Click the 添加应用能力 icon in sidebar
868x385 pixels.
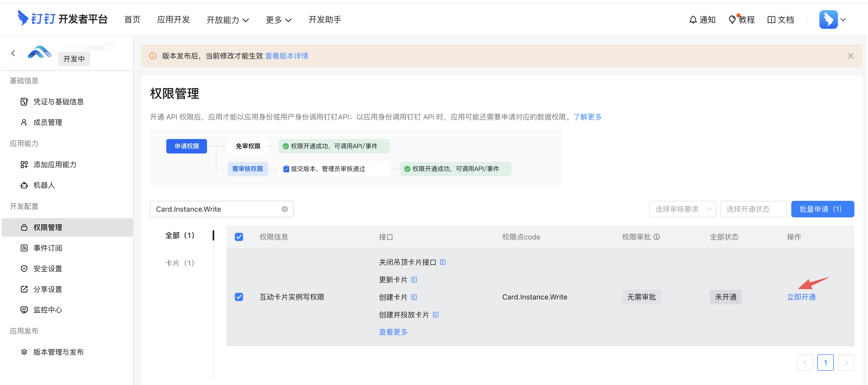coord(24,165)
